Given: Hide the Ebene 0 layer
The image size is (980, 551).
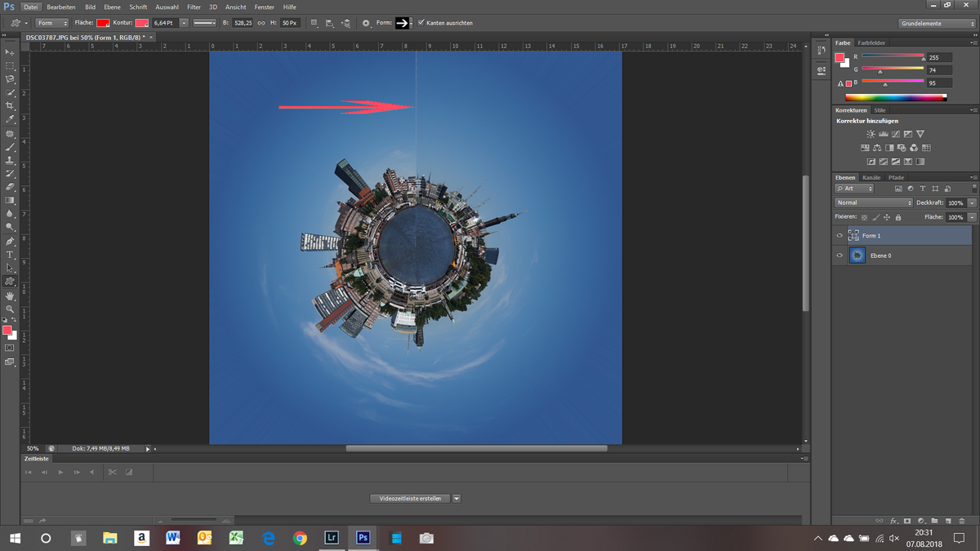Looking at the screenshot, I should click(x=839, y=256).
